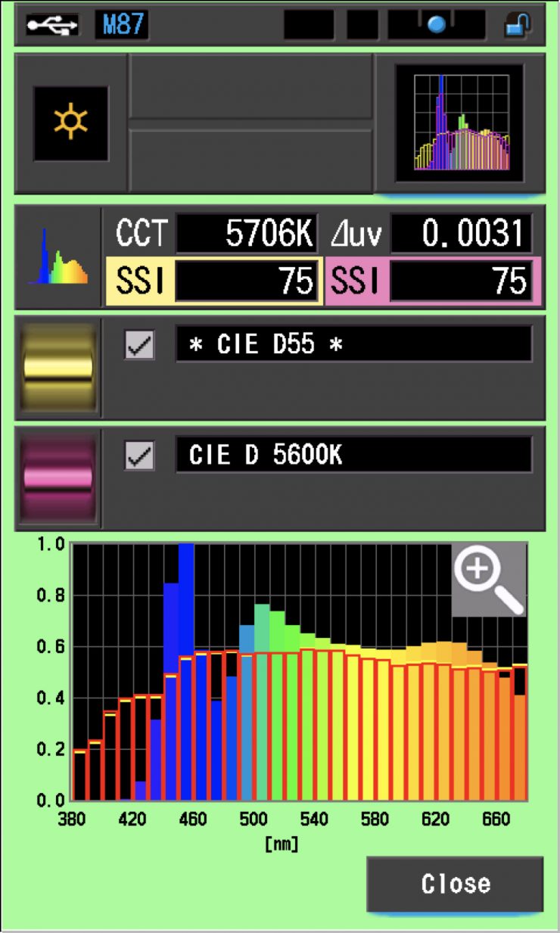Click the pink reference color swatch
Screen dimensions: 560x933
59,478
